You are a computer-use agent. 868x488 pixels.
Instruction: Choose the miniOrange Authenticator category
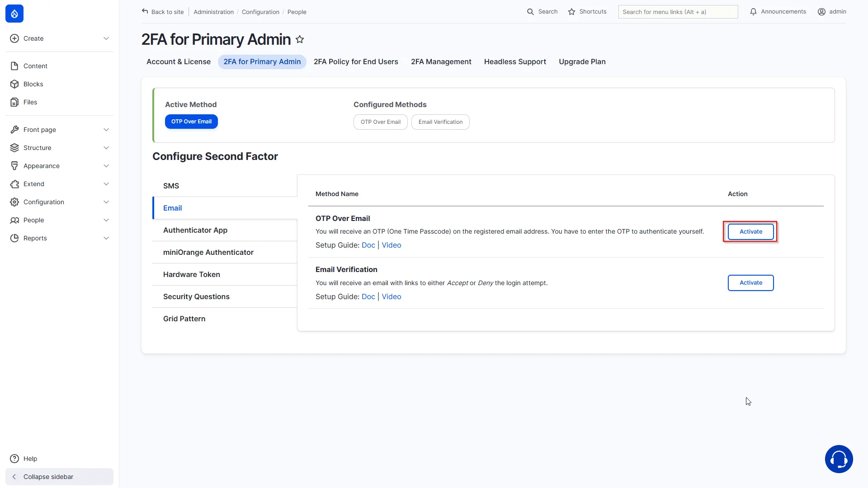[225, 252]
